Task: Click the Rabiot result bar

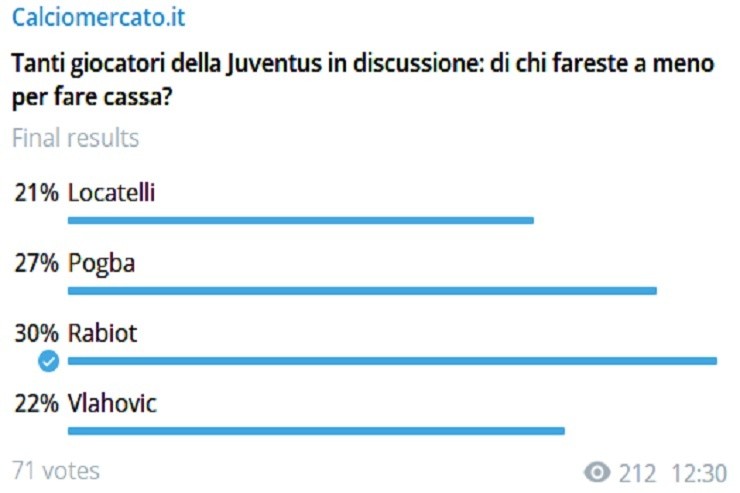Action: pyautogui.click(x=392, y=360)
